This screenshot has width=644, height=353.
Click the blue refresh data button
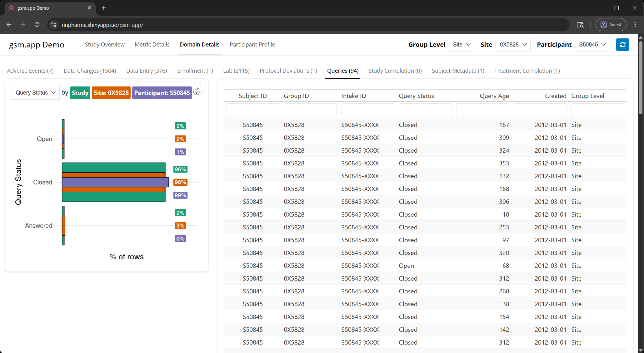click(622, 45)
